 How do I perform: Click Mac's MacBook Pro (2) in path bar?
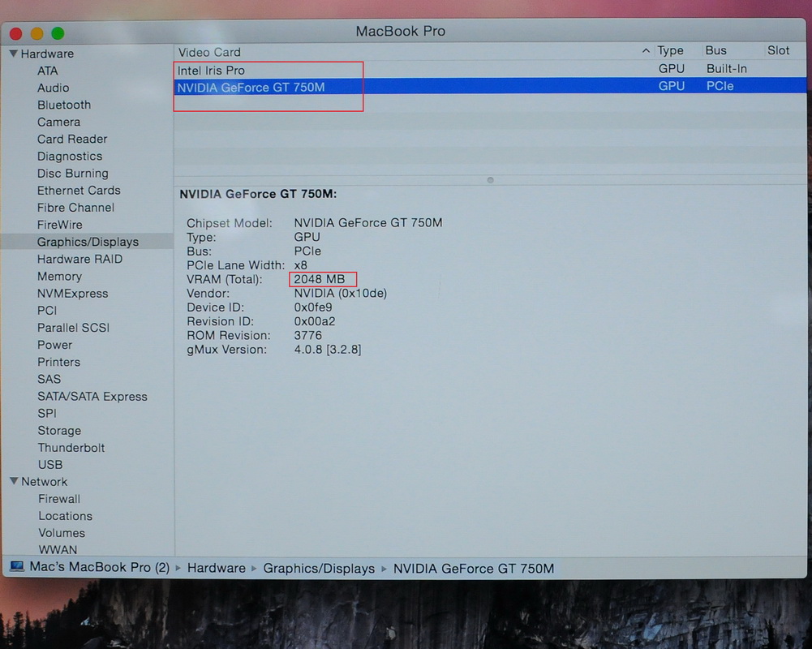click(100, 567)
